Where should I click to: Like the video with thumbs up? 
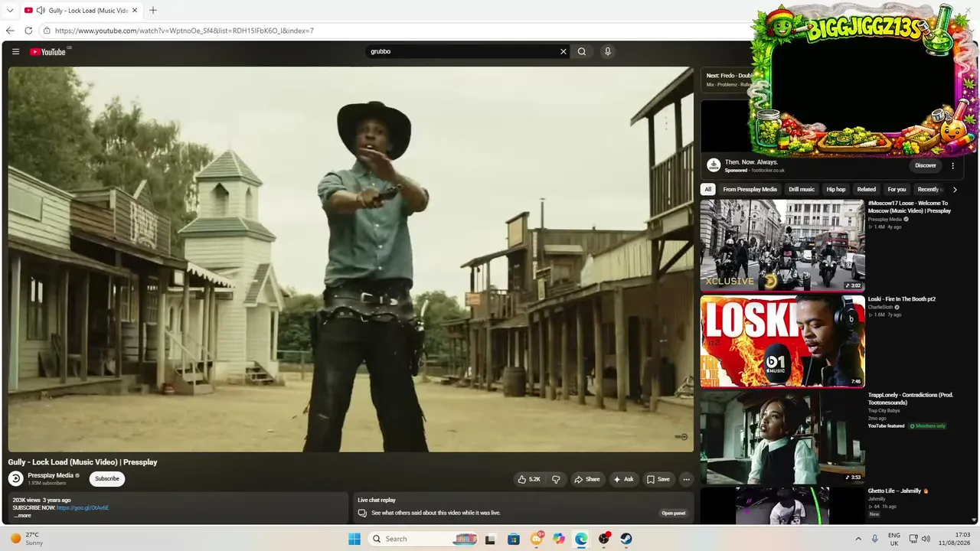coord(529,479)
